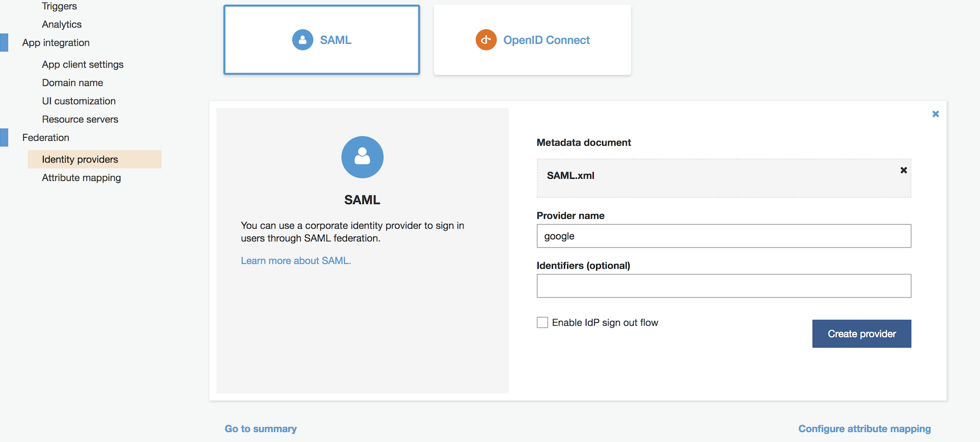Click the Identifiers optional input field

point(723,286)
